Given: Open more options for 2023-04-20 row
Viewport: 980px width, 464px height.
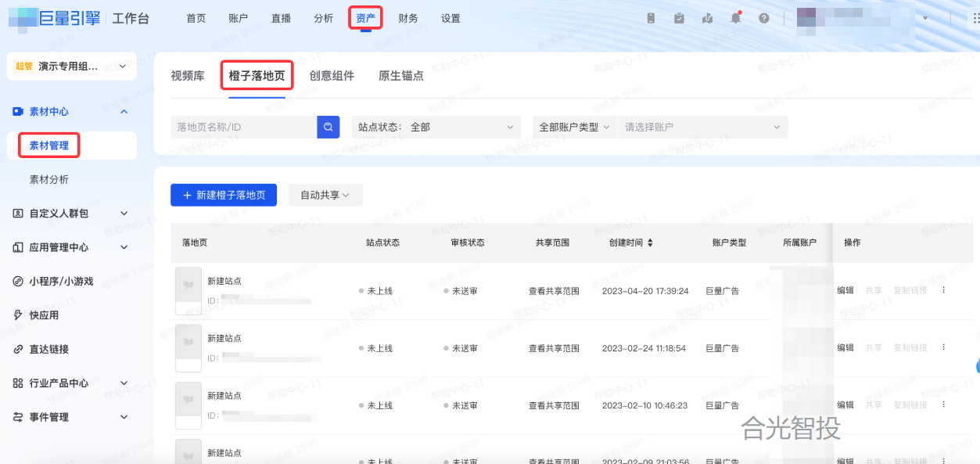Looking at the screenshot, I should [943, 290].
